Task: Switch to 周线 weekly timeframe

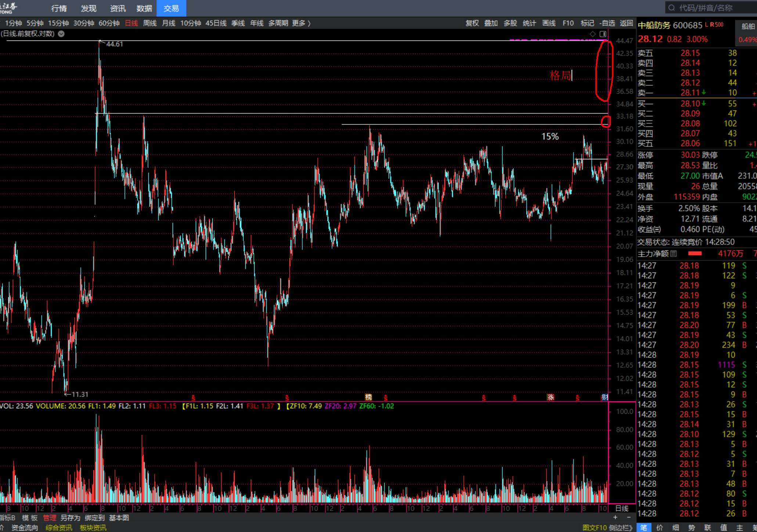Action: tap(150, 23)
